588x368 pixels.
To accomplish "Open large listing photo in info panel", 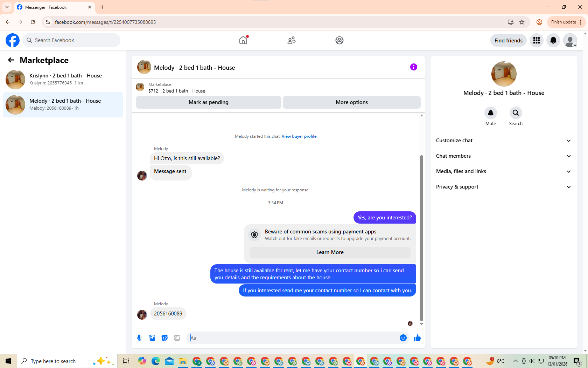I will (x=504, y=74).
